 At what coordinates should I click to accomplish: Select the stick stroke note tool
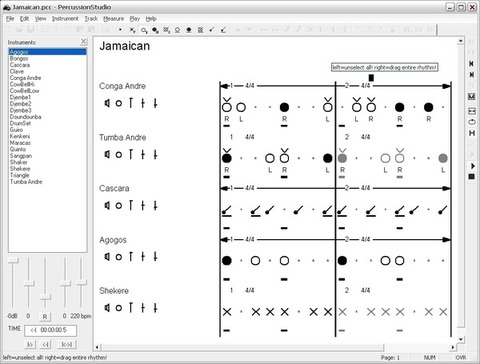(211, 30)
